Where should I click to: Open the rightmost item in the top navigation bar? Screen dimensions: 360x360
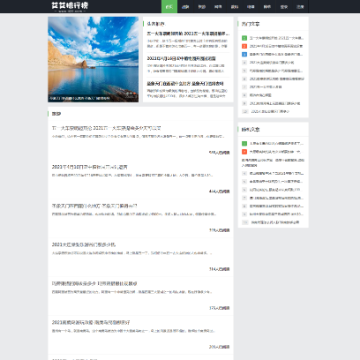[x=300, y=6]
